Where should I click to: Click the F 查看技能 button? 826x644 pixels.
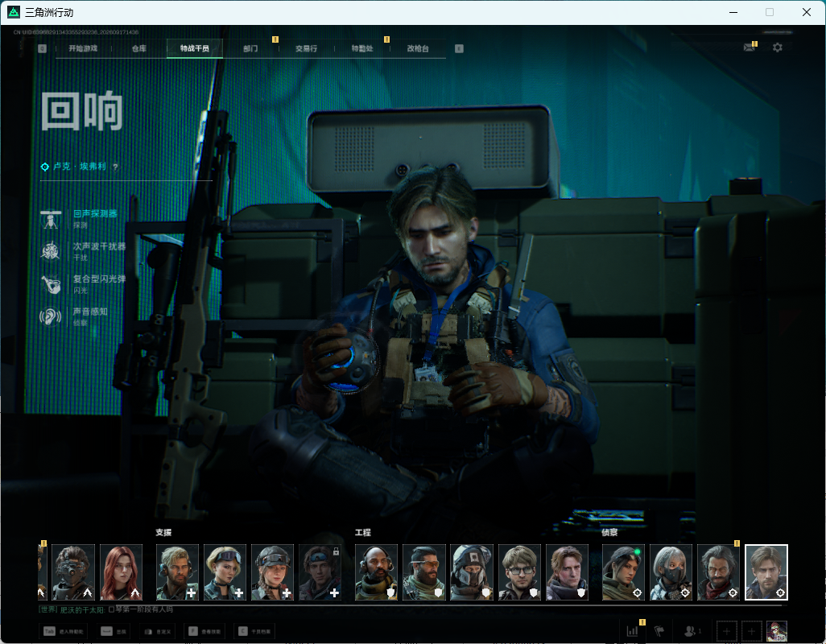(206, 631)
